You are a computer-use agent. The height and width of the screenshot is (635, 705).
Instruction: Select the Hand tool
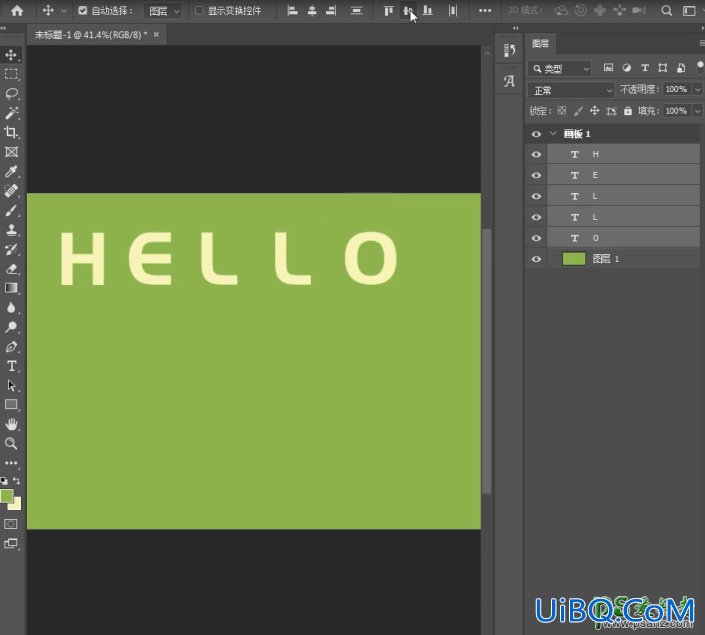click(11, 424)
